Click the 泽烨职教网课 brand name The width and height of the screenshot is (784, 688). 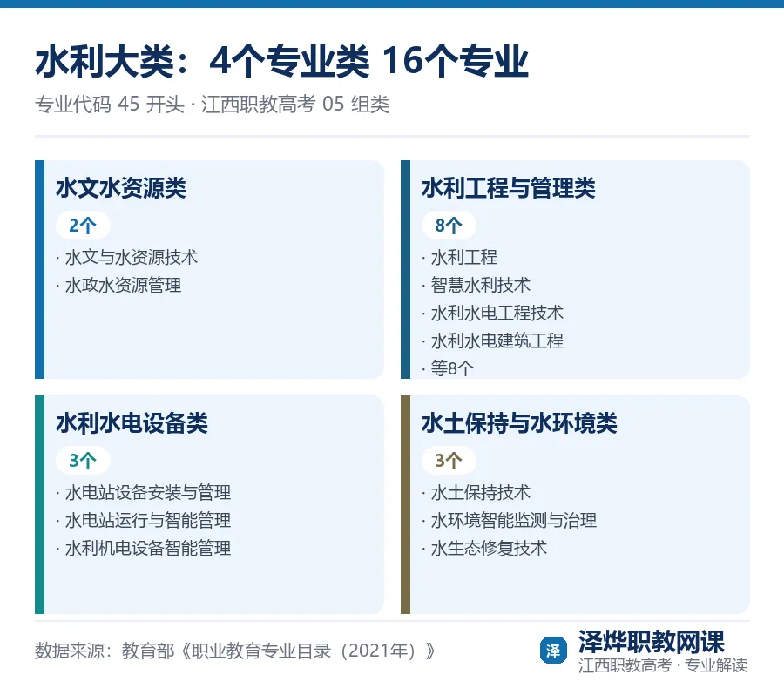click(652, 642)
